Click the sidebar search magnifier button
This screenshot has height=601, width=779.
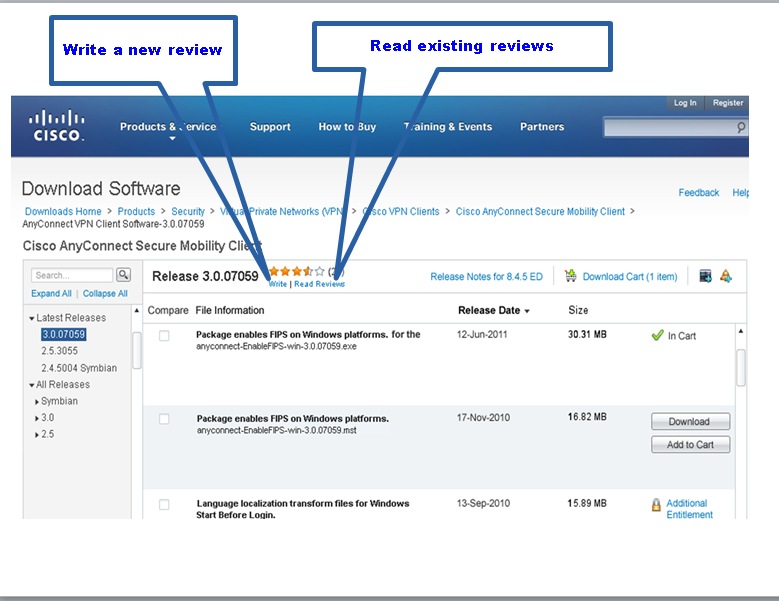click(123, 275)
